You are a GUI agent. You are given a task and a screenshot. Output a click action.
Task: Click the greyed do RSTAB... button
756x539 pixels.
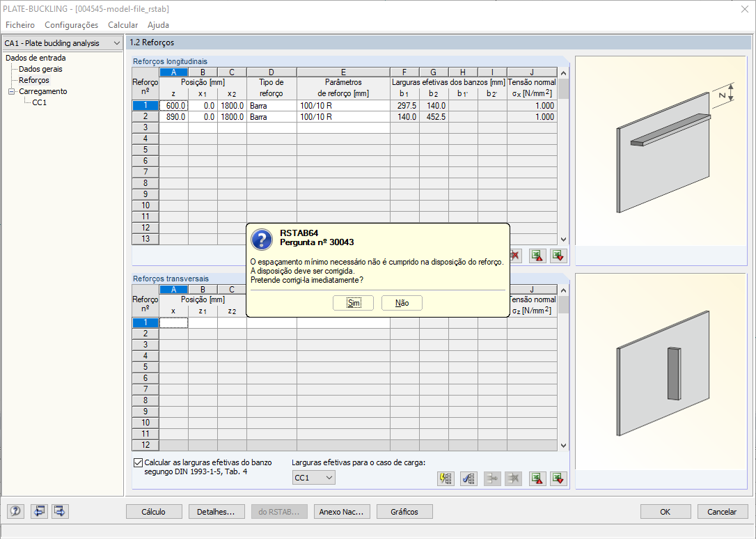278,512
